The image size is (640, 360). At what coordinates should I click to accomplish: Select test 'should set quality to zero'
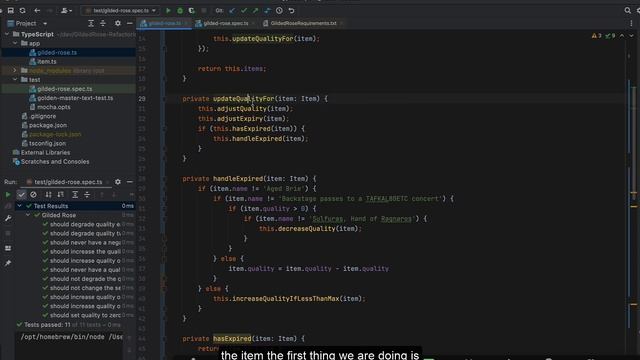[x=85, y=315]
